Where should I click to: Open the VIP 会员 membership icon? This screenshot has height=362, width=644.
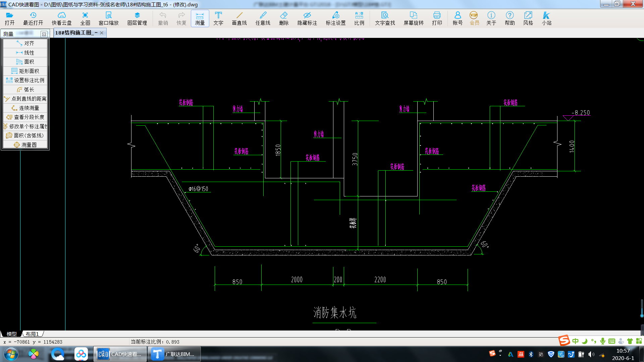pyautogui.click(x=474, y=18)
